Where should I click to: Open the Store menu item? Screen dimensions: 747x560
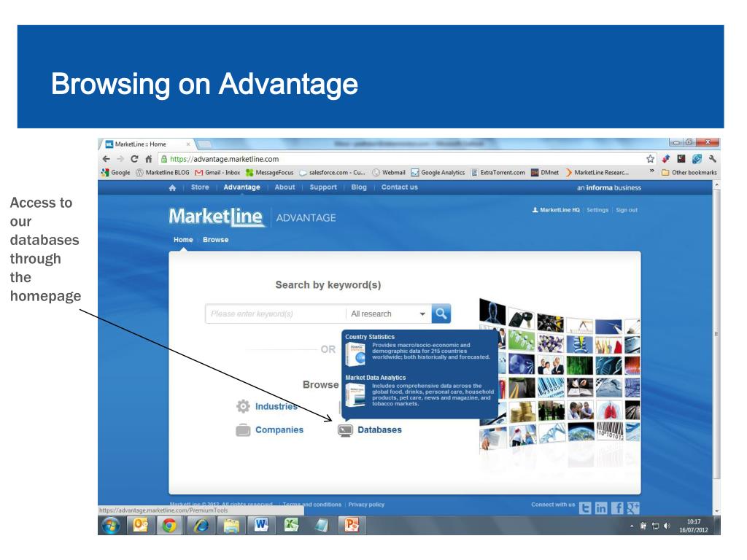[200, 187]
